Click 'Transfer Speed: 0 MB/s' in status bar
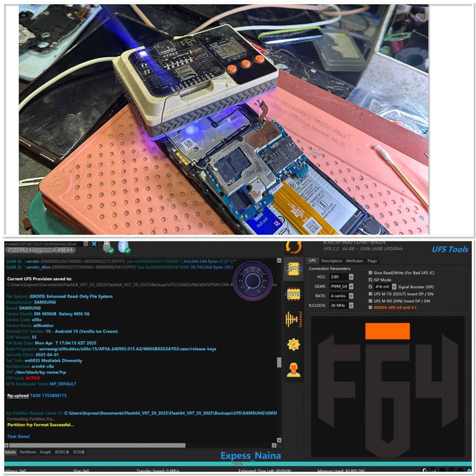The image size is (476, 476). pos(158,471)
